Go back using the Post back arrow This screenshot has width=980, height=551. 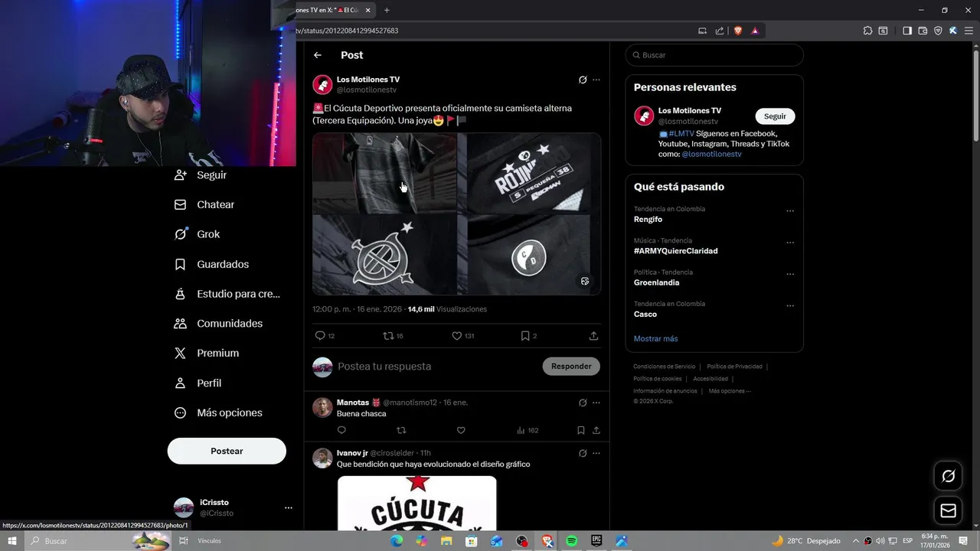pos(318,55)
